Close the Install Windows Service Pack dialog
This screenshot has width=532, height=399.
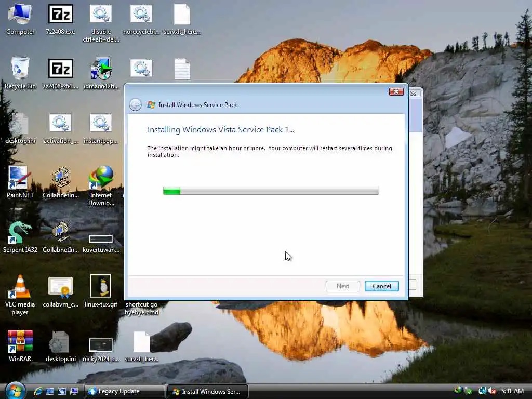396,91
